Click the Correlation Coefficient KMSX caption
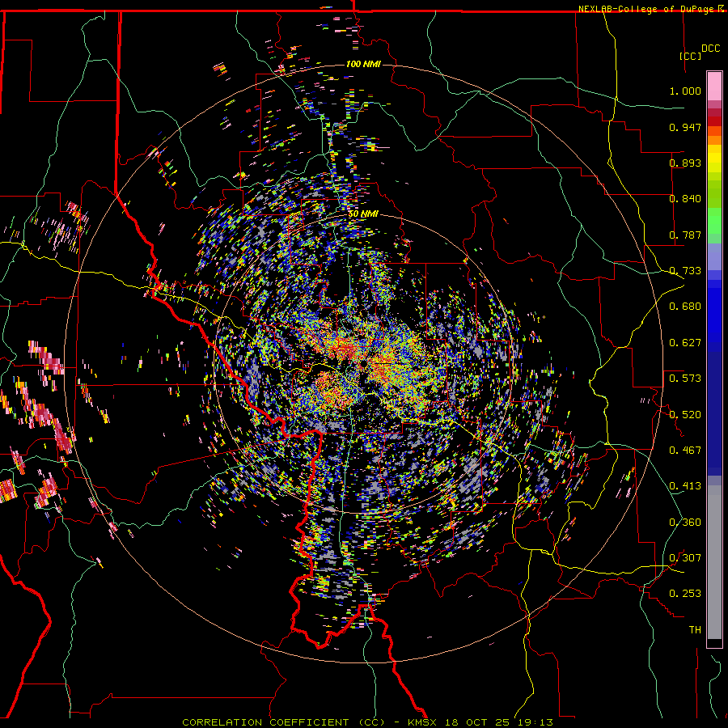728x728 pixels. pyautogui.click(x=367, y=722)
